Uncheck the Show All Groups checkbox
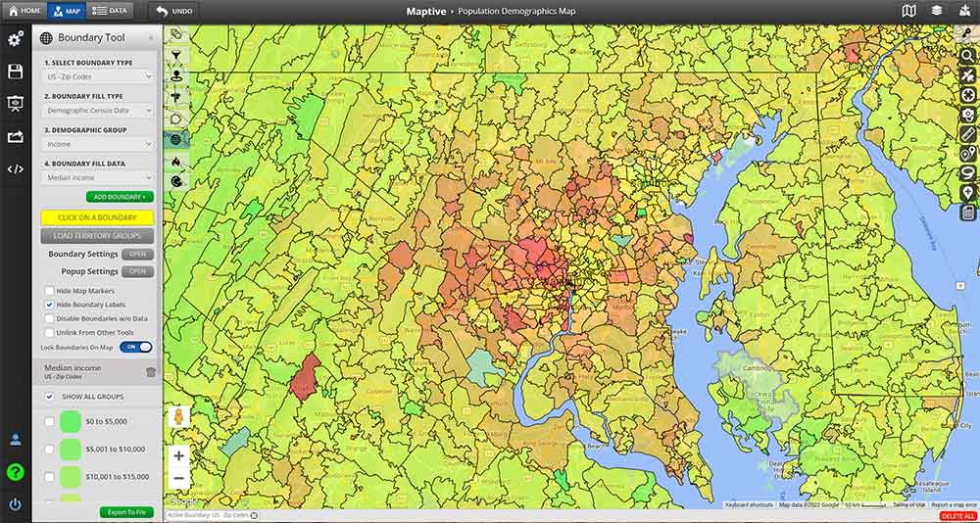Screen dimensions: 980x523 click(49, 396)
